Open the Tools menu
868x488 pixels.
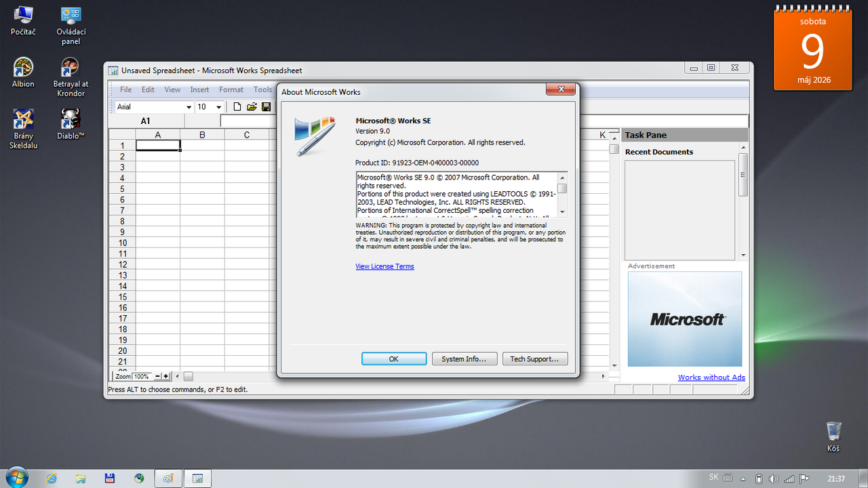coord(262,89)
